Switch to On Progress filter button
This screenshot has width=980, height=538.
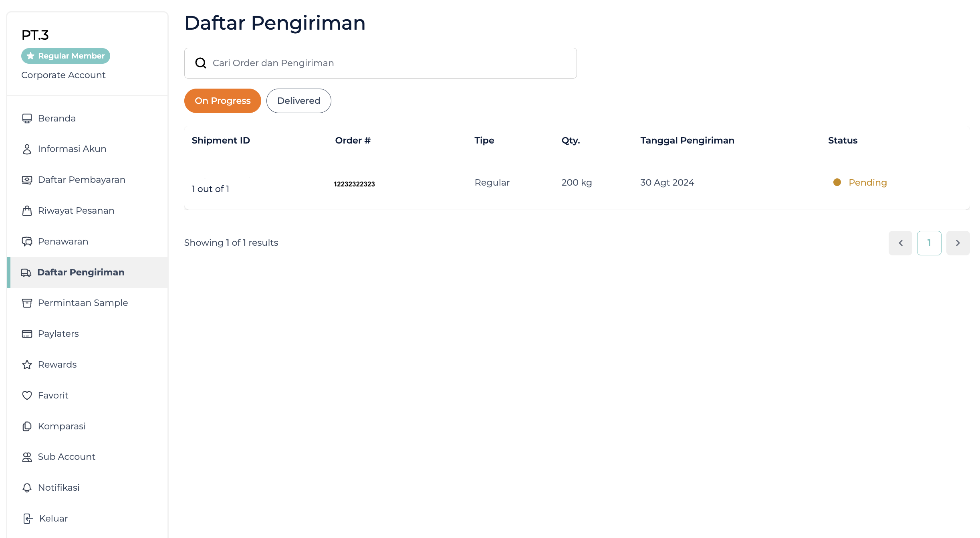(222, 100)
